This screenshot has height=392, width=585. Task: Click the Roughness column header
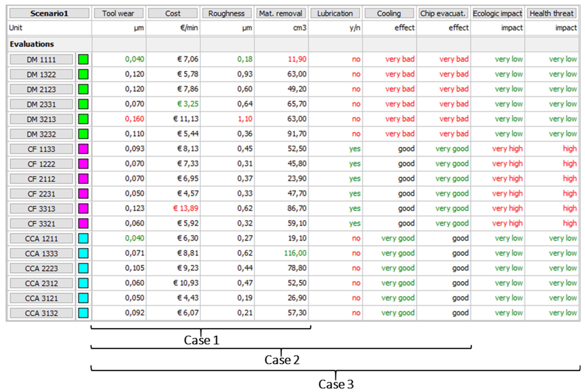click(227, 13)
